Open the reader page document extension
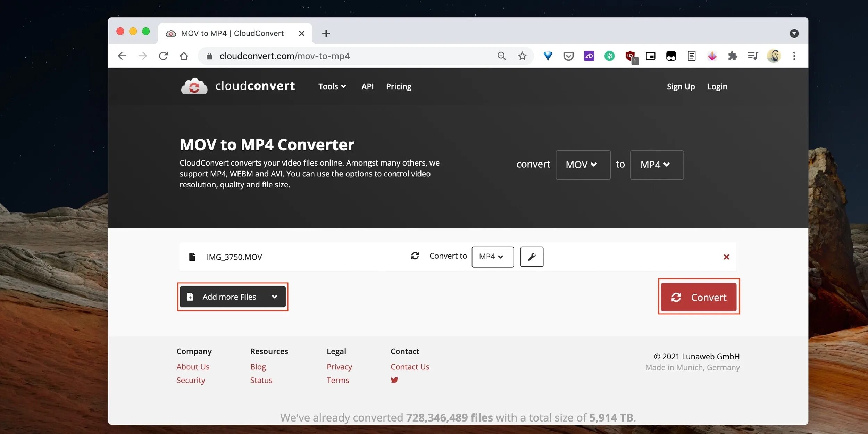868x434 pixels. 692,56
